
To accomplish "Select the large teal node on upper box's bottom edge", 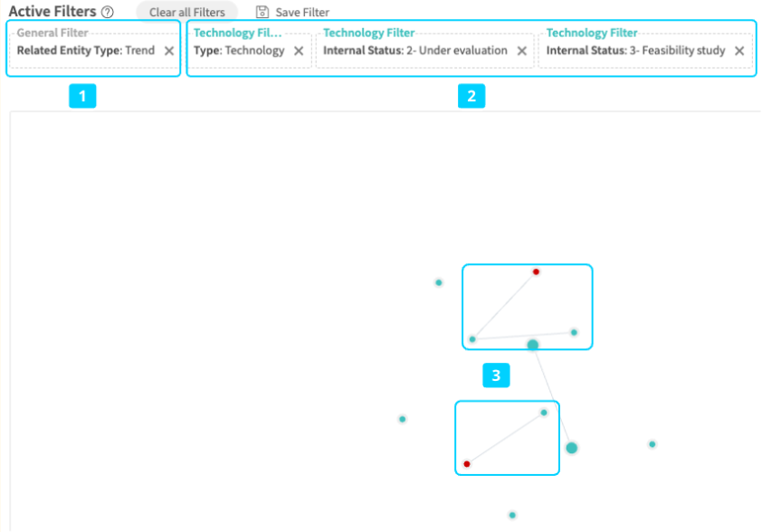I will (533, 345).
